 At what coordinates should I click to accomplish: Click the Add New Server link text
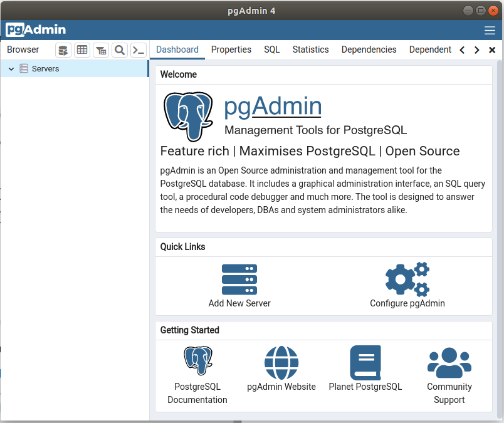click(x=239, y=303)
